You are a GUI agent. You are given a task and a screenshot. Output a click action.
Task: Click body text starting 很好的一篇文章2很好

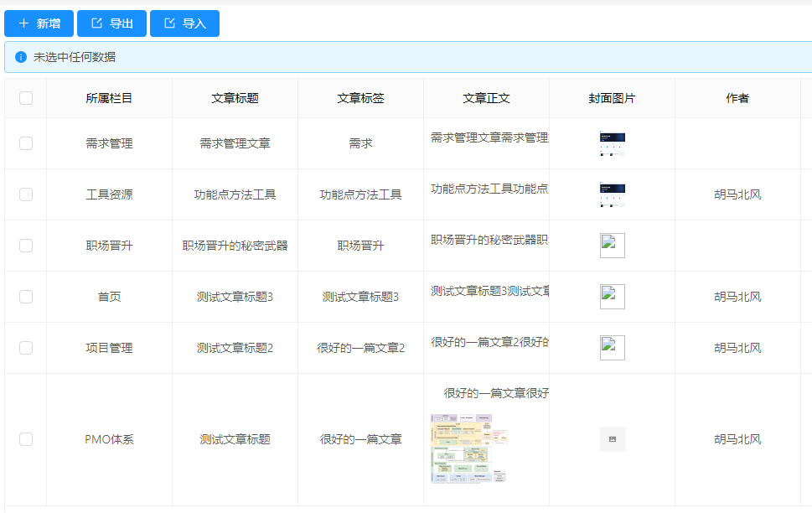pyautogui.click(x=489, y=343)
